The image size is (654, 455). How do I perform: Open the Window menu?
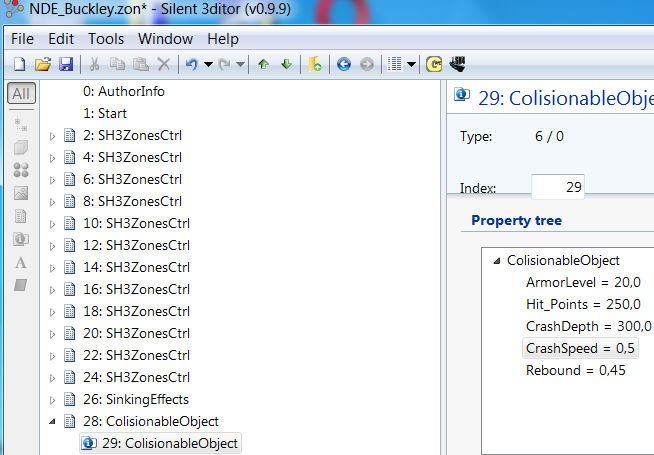166,39
